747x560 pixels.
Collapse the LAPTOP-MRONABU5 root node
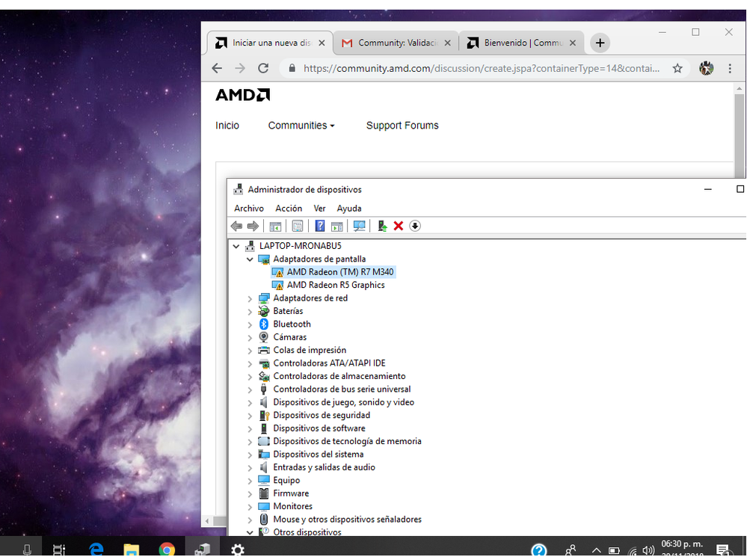236,246
